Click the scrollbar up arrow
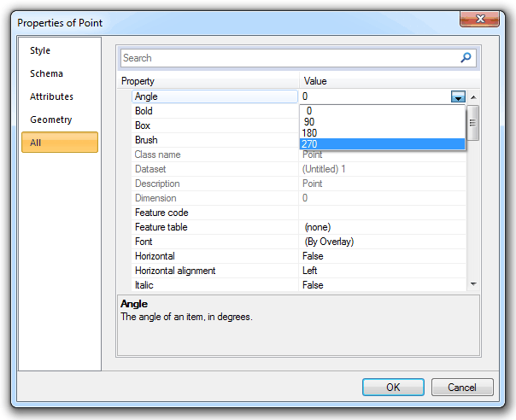Image resolution: width=516 pixels, height=420 pixels. (x=473, y=97)
